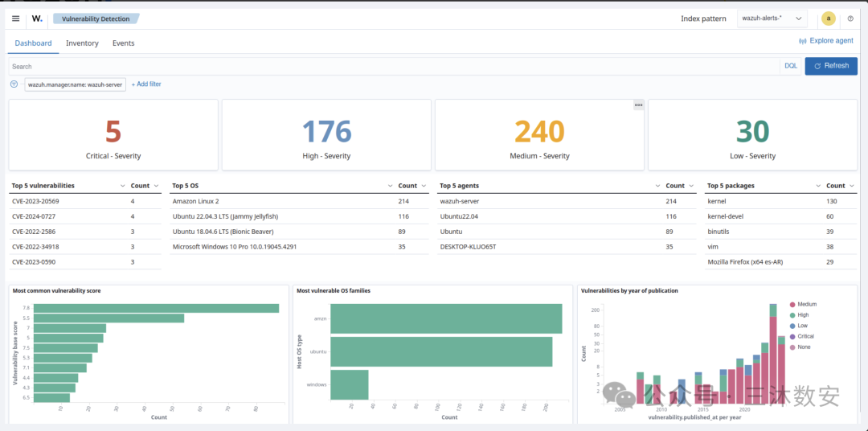
Task: Focus the Search query field
Action: tap(394, 66)
